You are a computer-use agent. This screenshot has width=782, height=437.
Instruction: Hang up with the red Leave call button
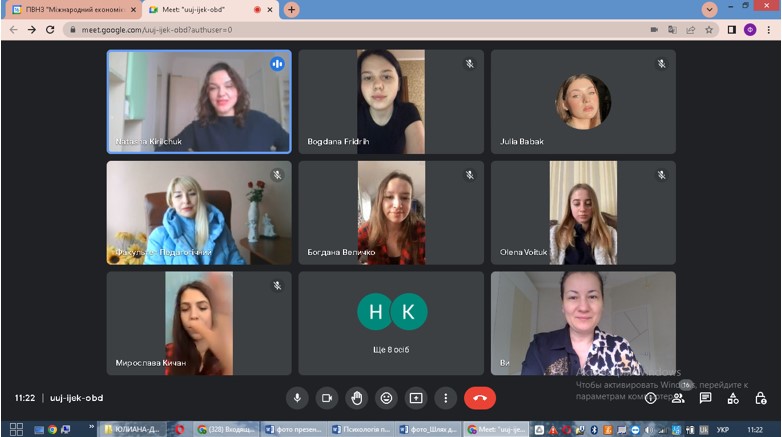480,398
